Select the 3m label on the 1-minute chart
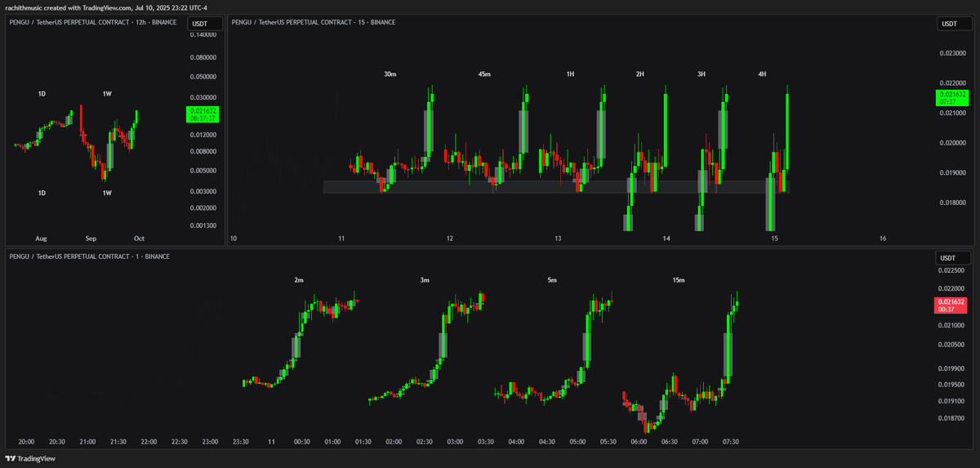The height and width of the screenshot is (468, 980). pos(425,280)
